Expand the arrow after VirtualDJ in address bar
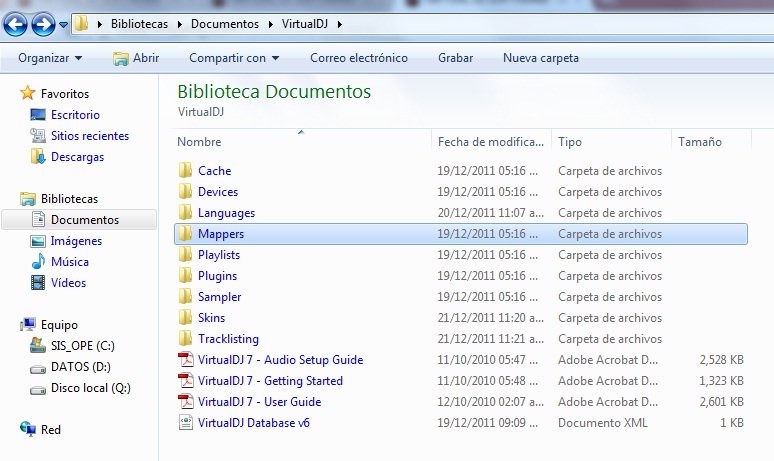This screenshot has height=461, width=774. coord(340,24)
